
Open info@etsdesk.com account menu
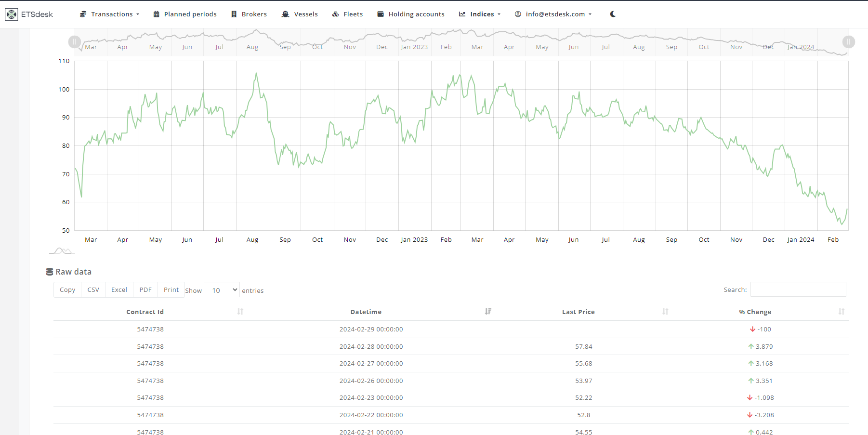pyautogui.click(x=553, y=14)
